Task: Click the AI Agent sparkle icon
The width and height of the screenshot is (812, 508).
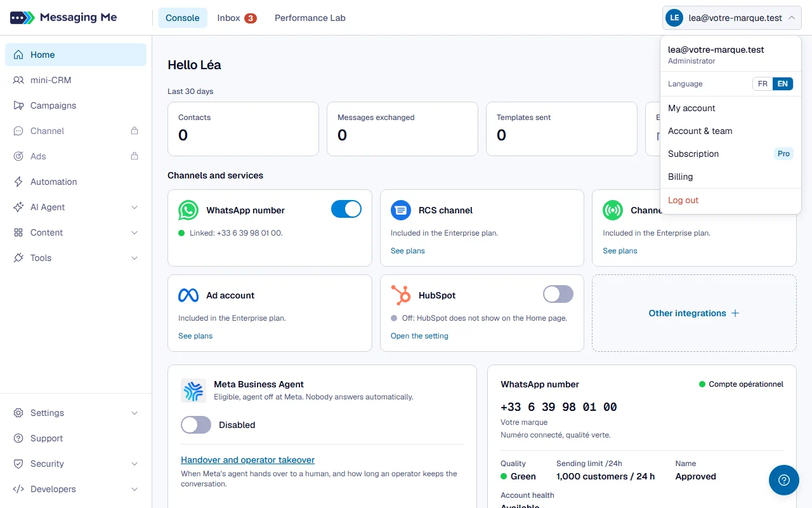Action: (x=18, y=207)
